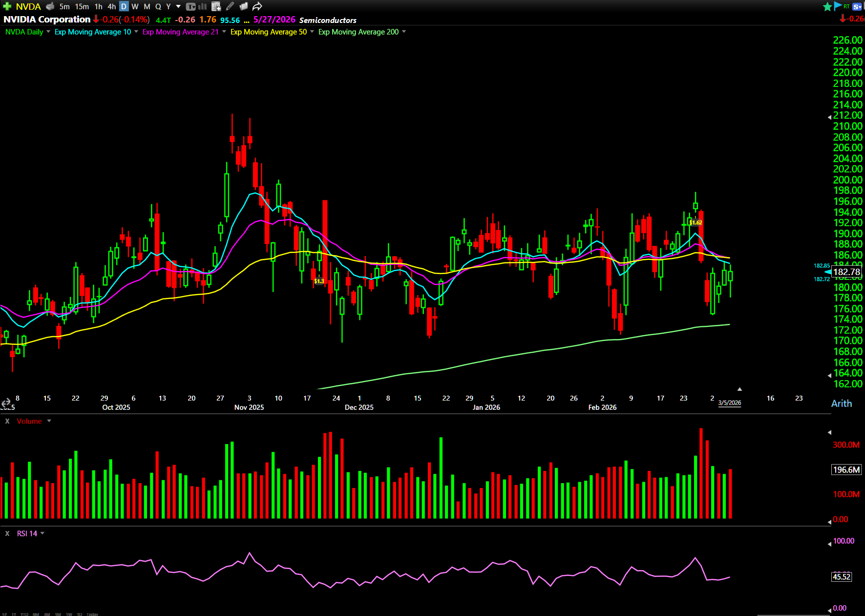
Task: Switch to the weekly W timeframe
Action: (135, 6)
